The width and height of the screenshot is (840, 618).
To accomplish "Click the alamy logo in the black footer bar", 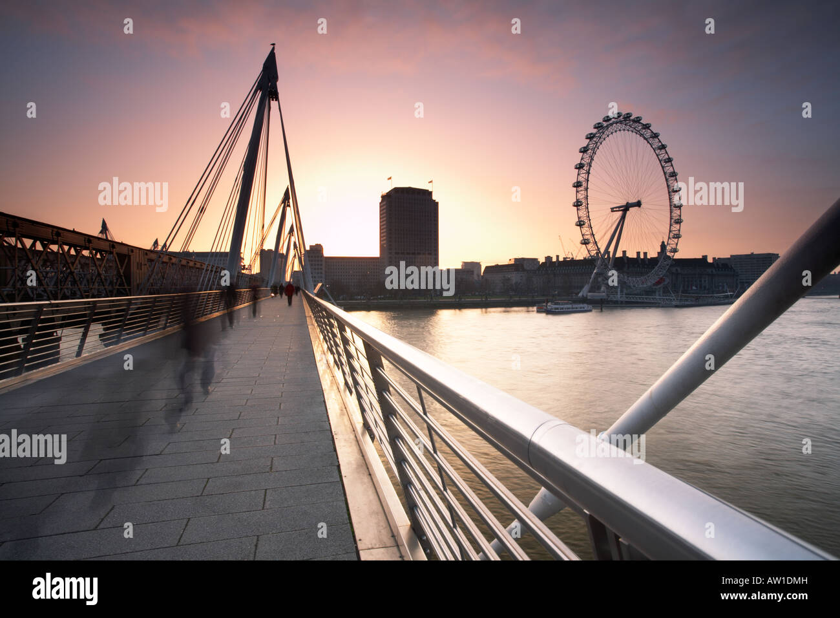I will pos(65,589).
